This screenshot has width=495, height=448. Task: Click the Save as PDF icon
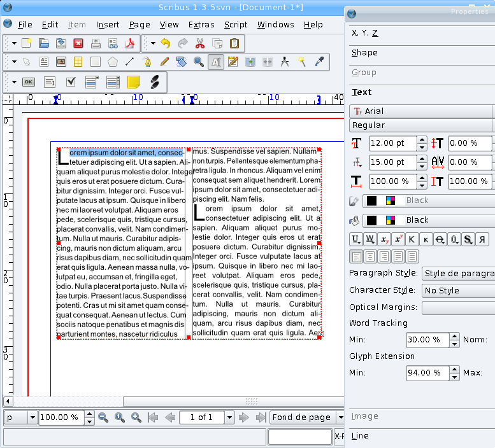pos(131,44)
